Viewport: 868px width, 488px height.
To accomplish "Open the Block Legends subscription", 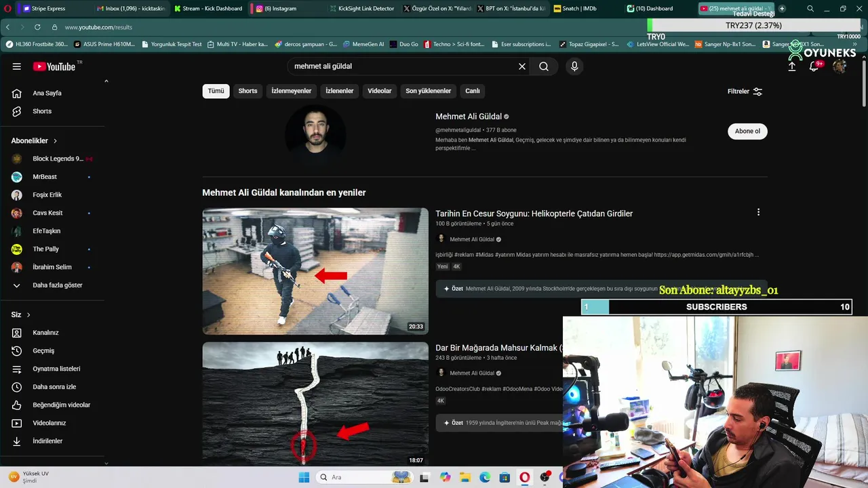I will tap(52, 159).
